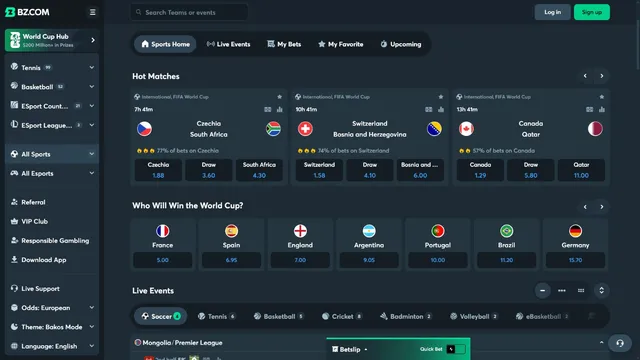Next arrow in World Cup winner carousel
This screenshot has height=360, width=640.
(602, 207)
